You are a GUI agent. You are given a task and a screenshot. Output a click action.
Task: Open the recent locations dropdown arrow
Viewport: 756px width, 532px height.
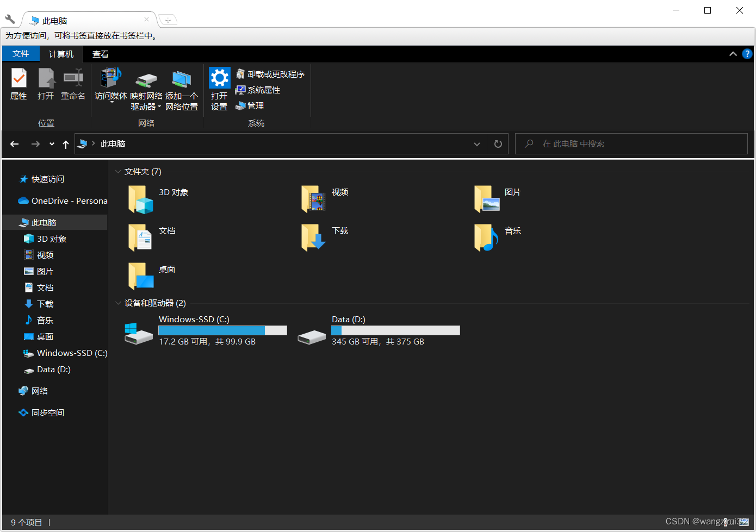click(52, 144)
